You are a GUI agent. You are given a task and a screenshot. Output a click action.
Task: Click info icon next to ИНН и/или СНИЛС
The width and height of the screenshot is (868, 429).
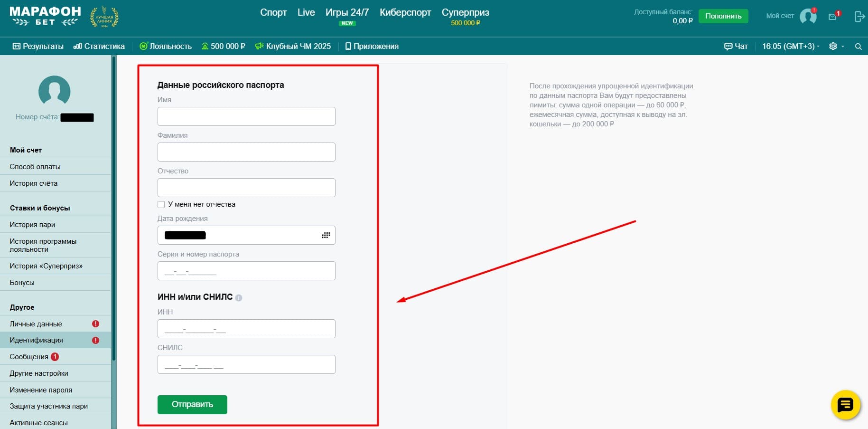point(239,298)
